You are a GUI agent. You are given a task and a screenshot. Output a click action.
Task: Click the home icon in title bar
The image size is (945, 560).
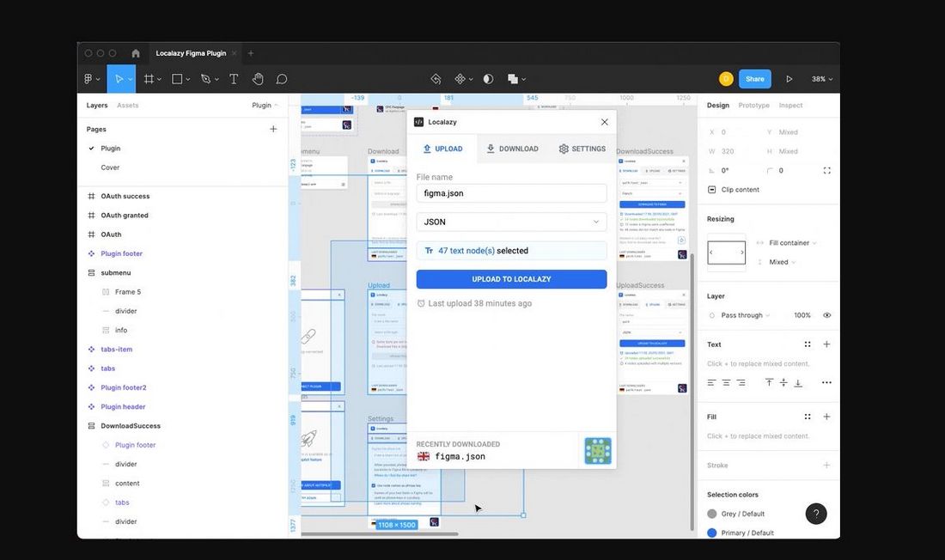[136, 53]
